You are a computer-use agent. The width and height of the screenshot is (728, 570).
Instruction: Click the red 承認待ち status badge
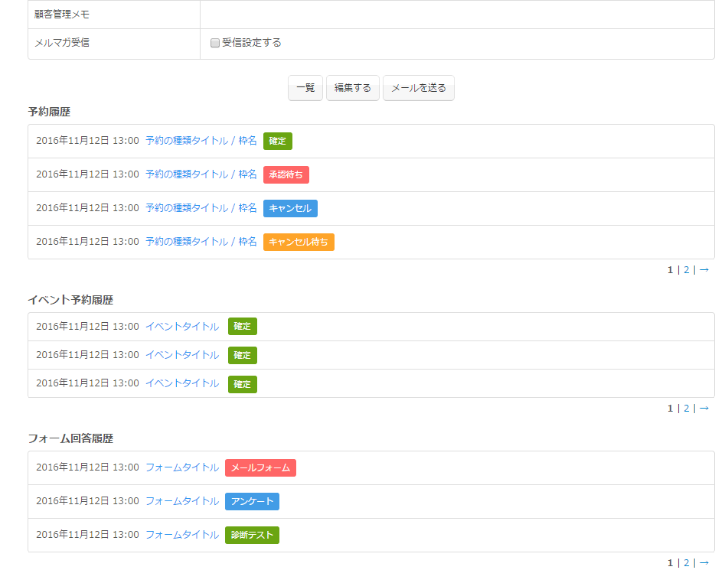pos(286,175)
